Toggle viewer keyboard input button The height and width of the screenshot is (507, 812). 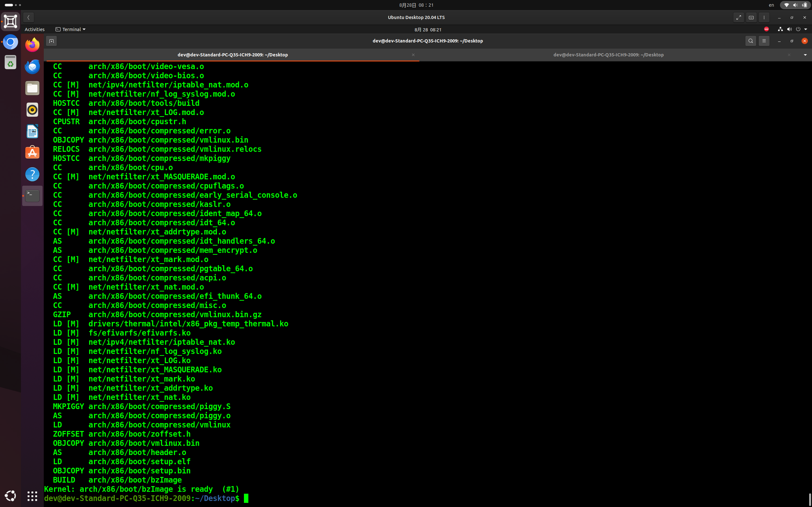click(751, 17)
